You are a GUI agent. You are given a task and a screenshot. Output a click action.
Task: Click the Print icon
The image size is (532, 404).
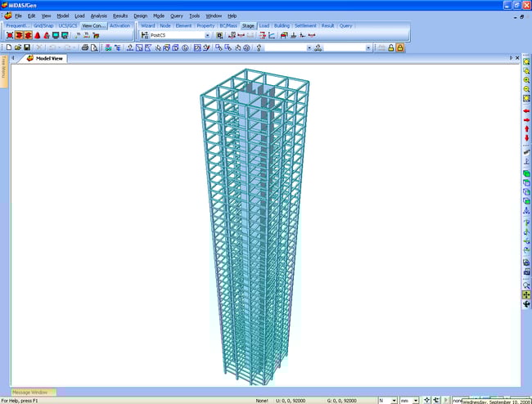point(85,47)
